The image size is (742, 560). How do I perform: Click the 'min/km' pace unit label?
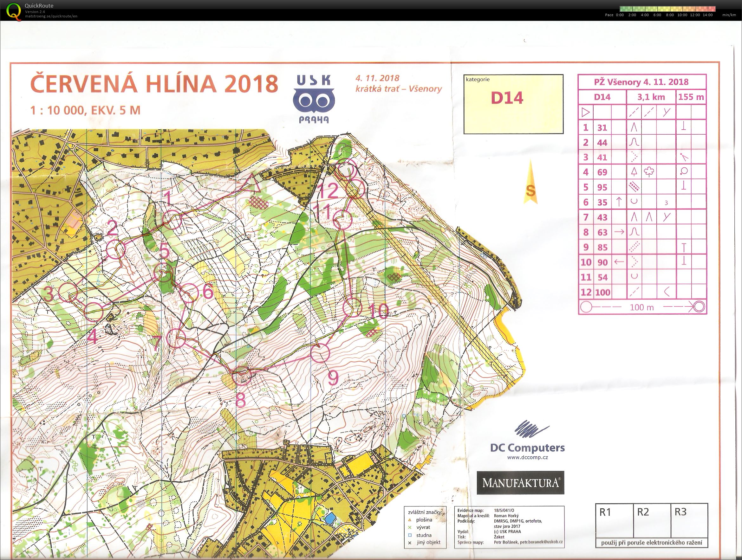728,15
